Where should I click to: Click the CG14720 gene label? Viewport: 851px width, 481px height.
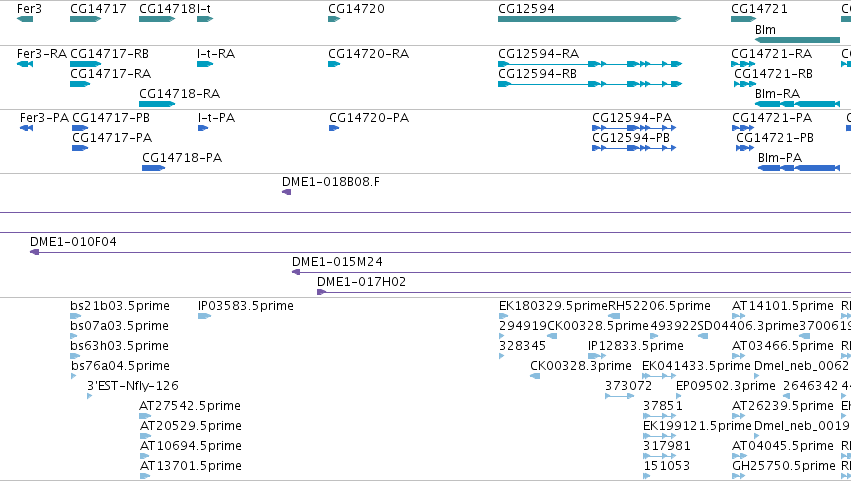[356, 9]
